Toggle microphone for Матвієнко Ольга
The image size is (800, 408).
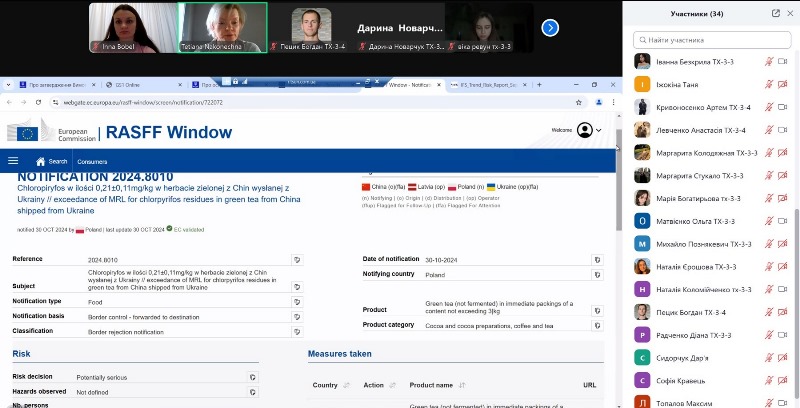769,221
